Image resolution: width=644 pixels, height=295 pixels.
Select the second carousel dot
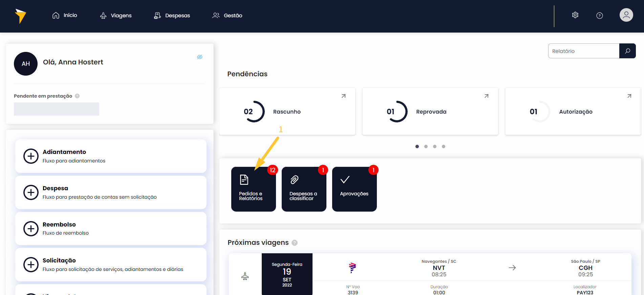pos(426,146)
